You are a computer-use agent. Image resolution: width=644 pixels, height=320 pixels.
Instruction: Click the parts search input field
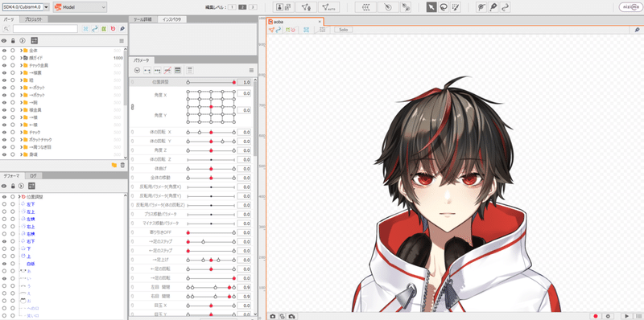click(45, 29)
